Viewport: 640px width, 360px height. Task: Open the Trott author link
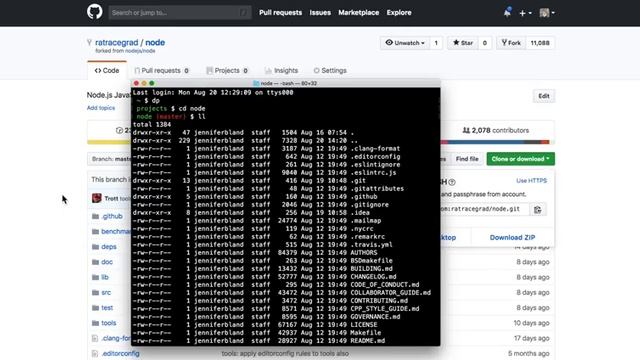tap(111, 198)
